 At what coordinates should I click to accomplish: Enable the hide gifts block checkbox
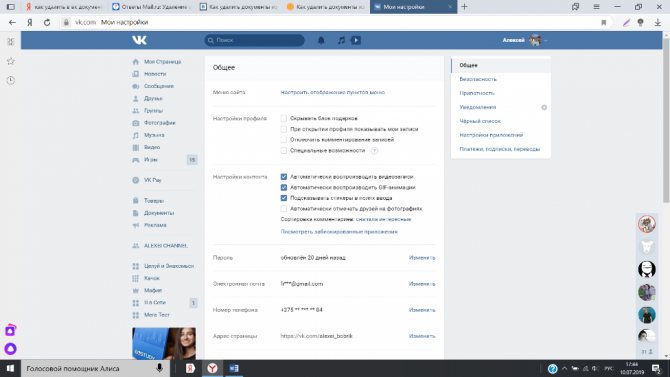click(284, 118)
